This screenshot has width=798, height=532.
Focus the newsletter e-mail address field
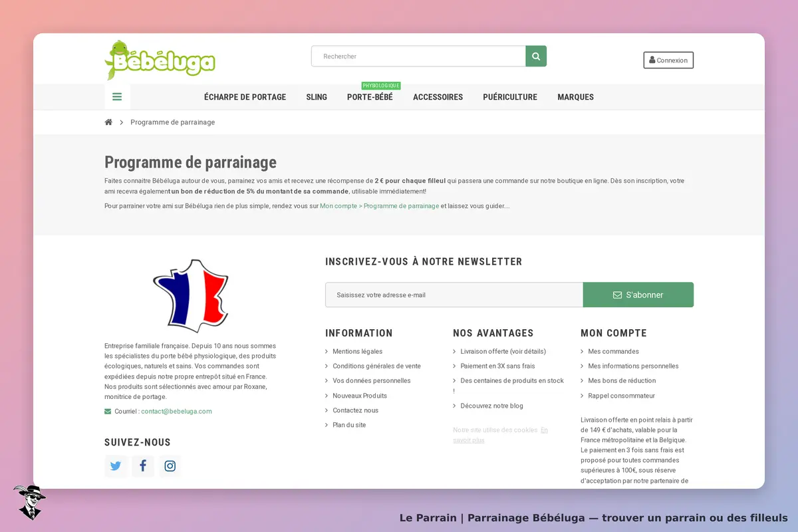454,295
